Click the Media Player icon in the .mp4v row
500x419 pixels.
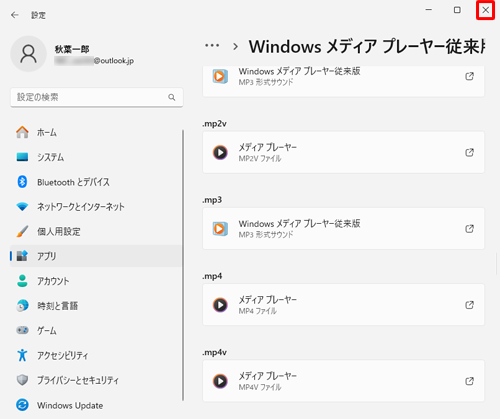point(220,381)
